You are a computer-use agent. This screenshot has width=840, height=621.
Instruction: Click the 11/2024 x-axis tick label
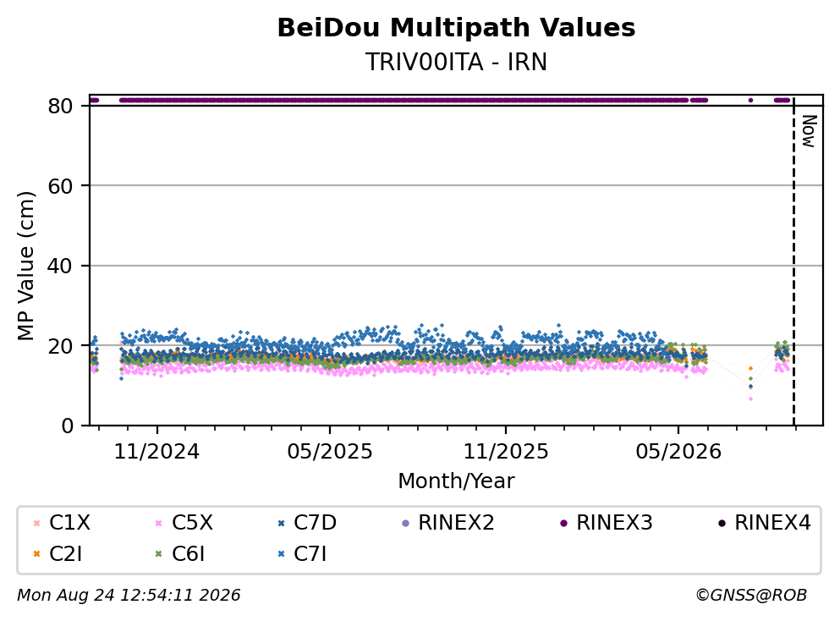click(156, 452)
